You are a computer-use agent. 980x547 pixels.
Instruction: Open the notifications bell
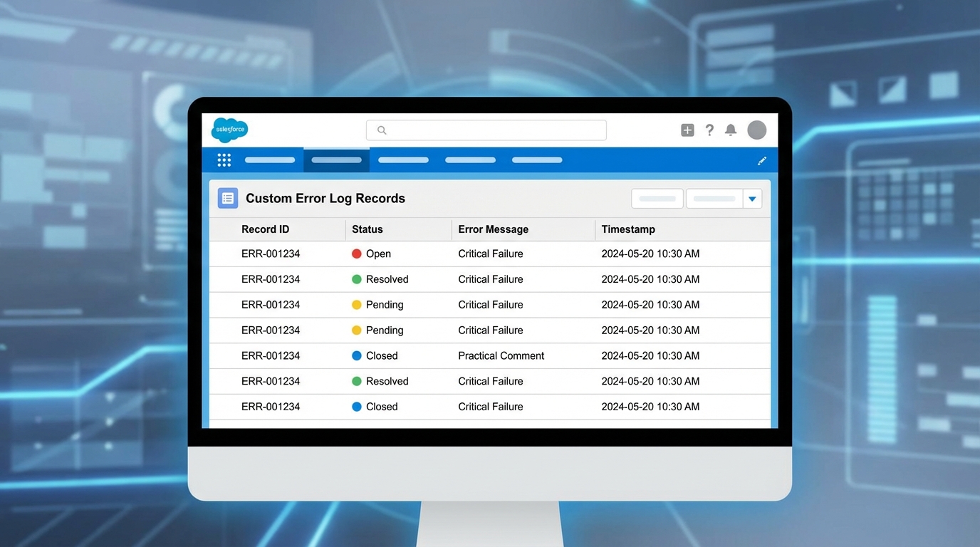[x=731, y=130]
